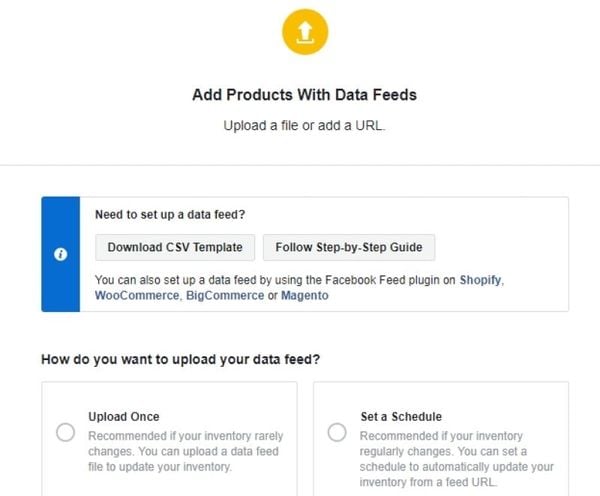This screenshot has width=600, height=496.
Task: Select the Upload Once radio button
Action: pos(65,432)
